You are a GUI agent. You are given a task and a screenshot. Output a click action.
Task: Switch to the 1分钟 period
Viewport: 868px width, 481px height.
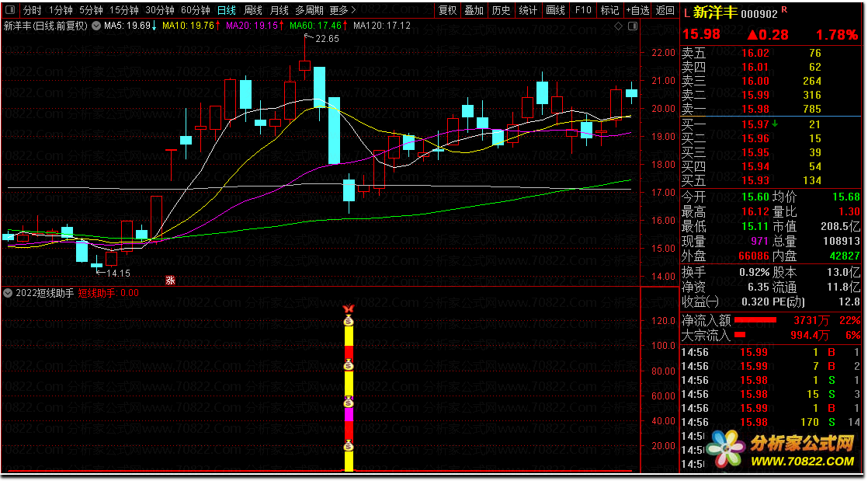(61, 10)
